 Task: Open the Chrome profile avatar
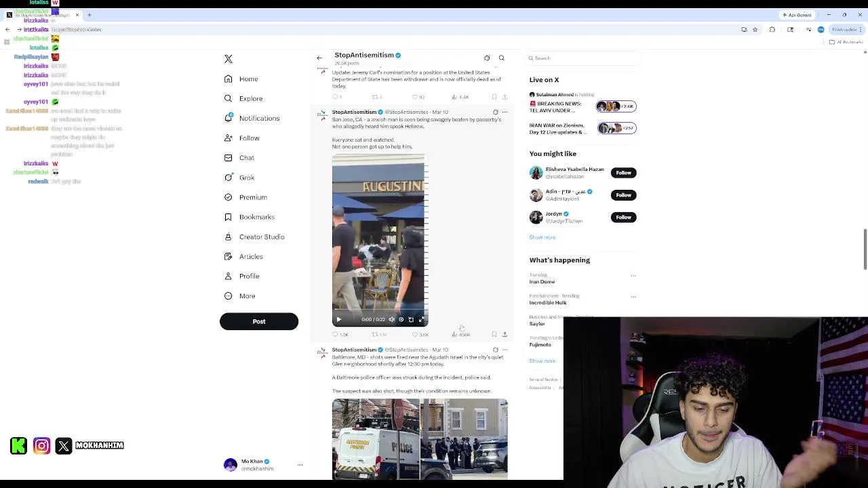tap(821, 30)
